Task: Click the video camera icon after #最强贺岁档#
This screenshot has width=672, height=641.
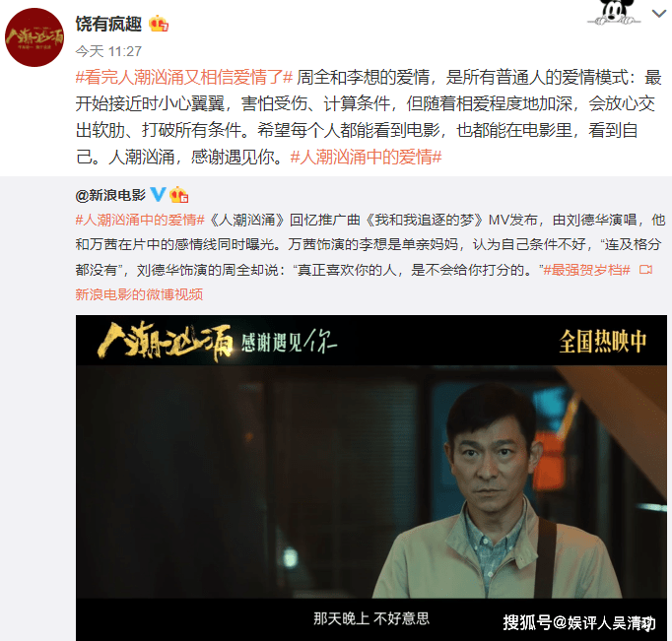Action: (x=645, y=270)
